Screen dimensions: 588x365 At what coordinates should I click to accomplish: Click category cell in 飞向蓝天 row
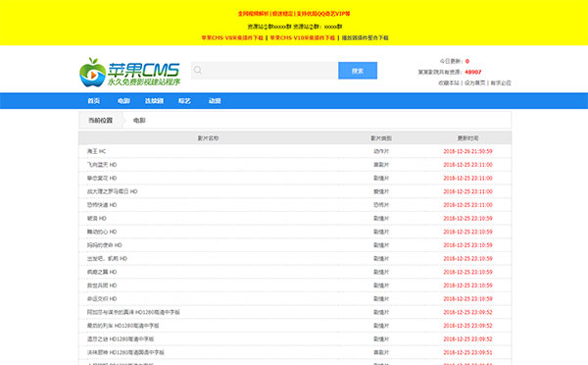point(381,165)
